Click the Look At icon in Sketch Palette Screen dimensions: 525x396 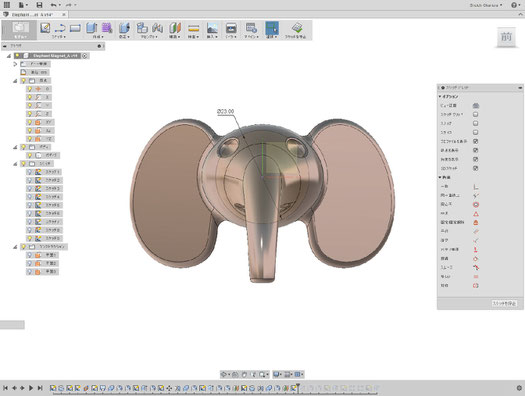(x=475, y=105)
